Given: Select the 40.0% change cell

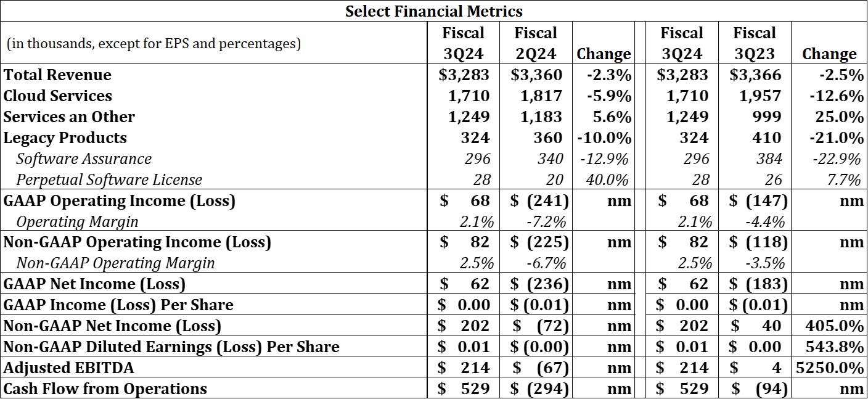Looking at the screenshot, I should [x=607, y=180].
